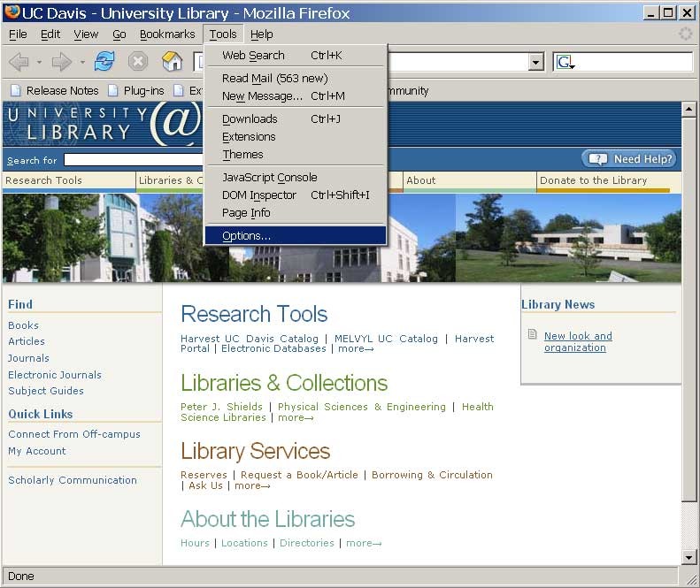Open the Directories link

(307, 543)
